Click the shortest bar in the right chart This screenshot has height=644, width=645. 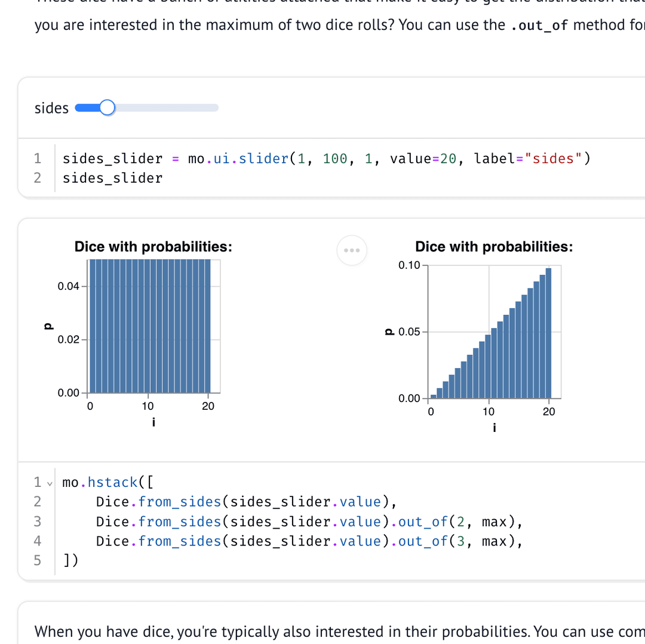tap(434, 397)
